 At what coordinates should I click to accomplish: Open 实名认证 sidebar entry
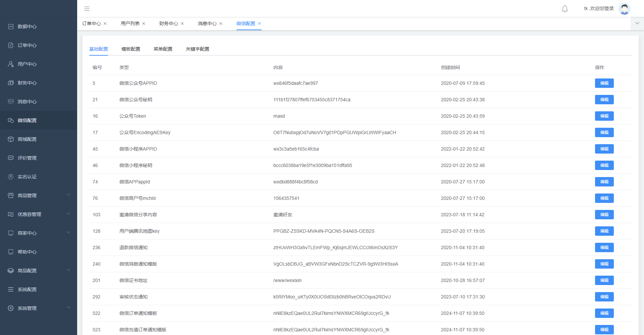(27, 177)
